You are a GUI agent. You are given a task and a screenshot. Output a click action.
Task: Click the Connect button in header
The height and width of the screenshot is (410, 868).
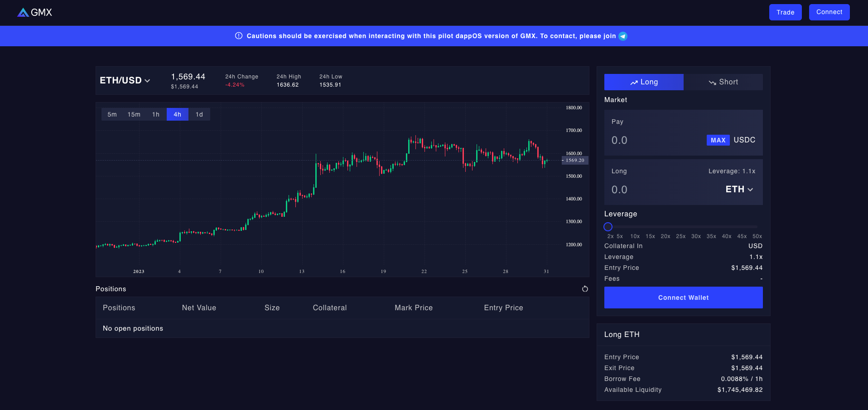(x=829, y=12)
